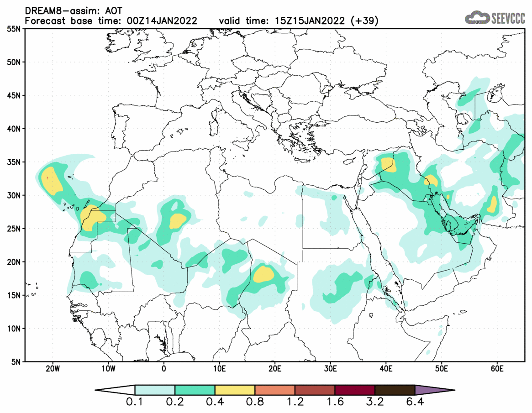
Task: Click the yellow hotspot near Kuwait and Iraq
Action: [432, 181]
